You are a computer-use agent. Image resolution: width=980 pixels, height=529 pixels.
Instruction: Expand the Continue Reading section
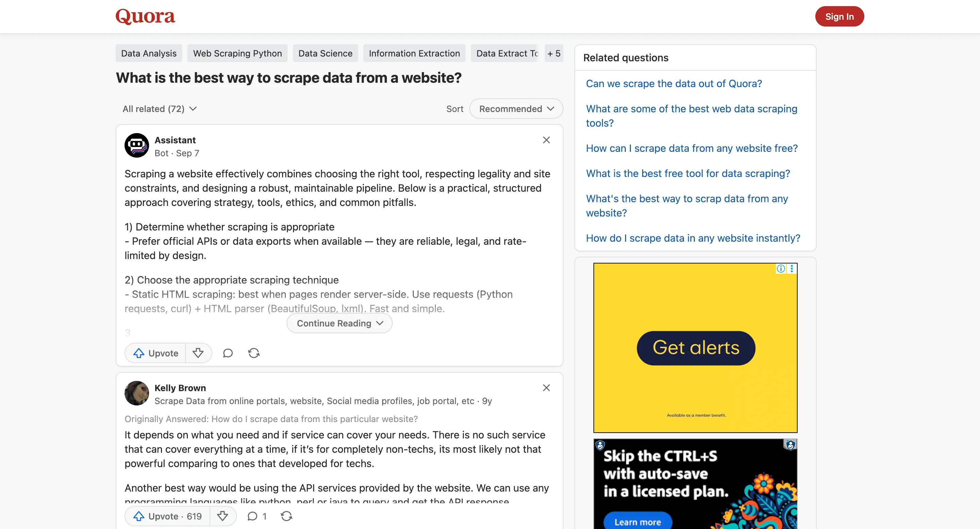click(339, 323)
